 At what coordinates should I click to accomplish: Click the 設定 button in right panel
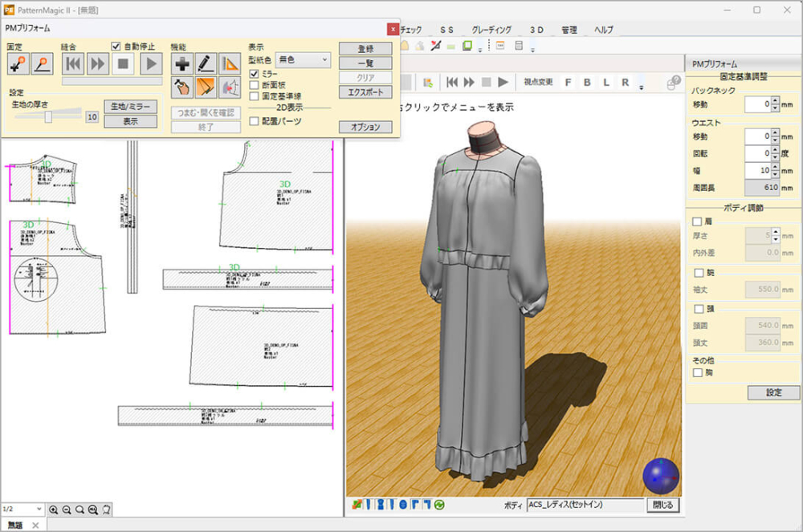click(772, 392)
